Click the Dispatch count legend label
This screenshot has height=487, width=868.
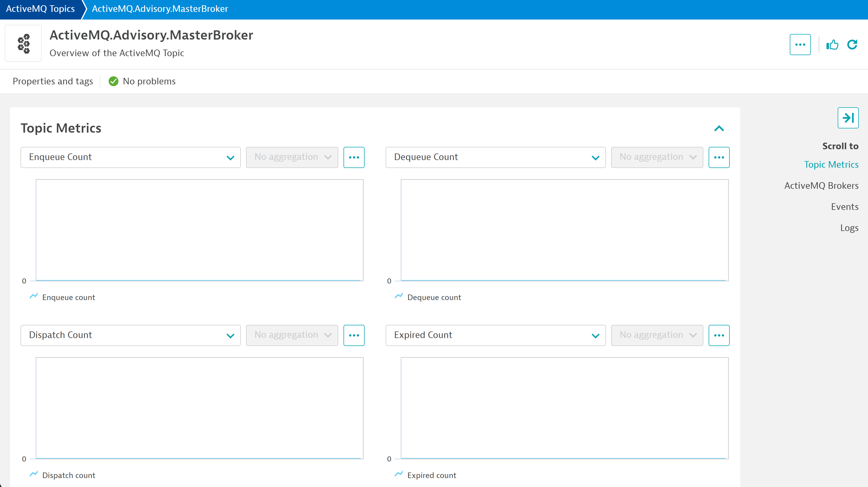pos(69,476)
